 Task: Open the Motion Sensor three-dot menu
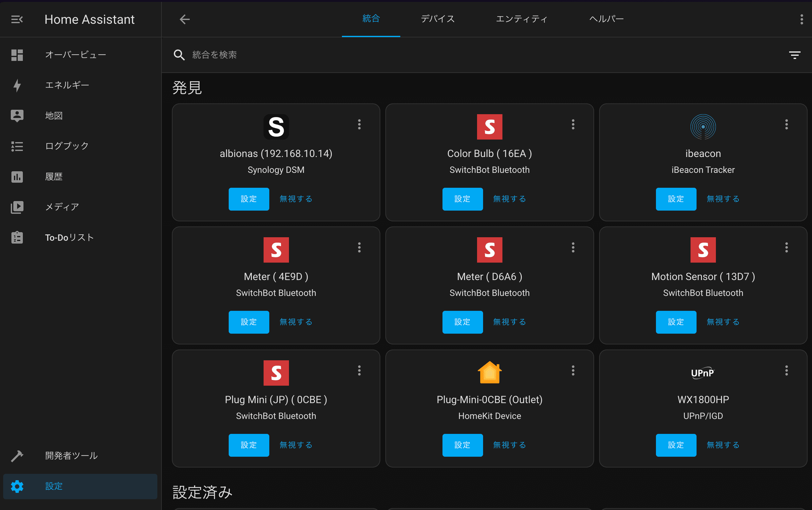tap(786, 247)
